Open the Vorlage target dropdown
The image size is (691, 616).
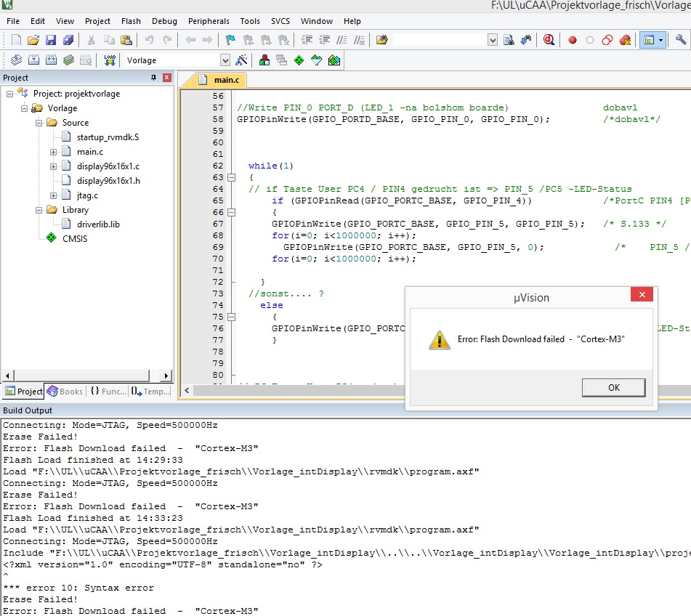[225, 60]
